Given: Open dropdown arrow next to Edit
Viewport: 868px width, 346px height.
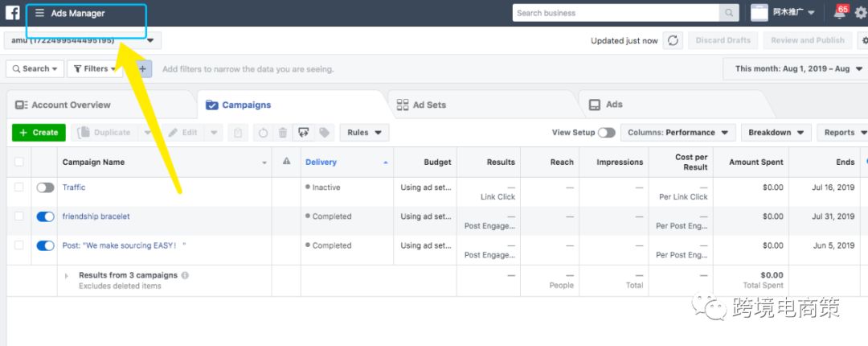Looking at the screenshot, I should 214,133.
